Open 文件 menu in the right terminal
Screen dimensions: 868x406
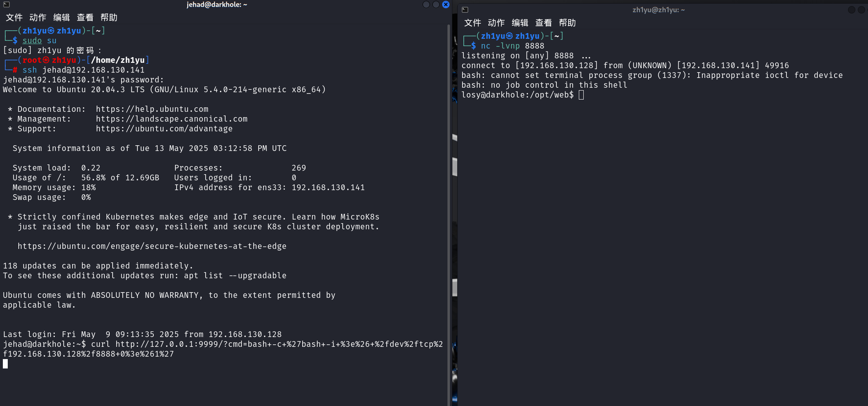point(472,23)
